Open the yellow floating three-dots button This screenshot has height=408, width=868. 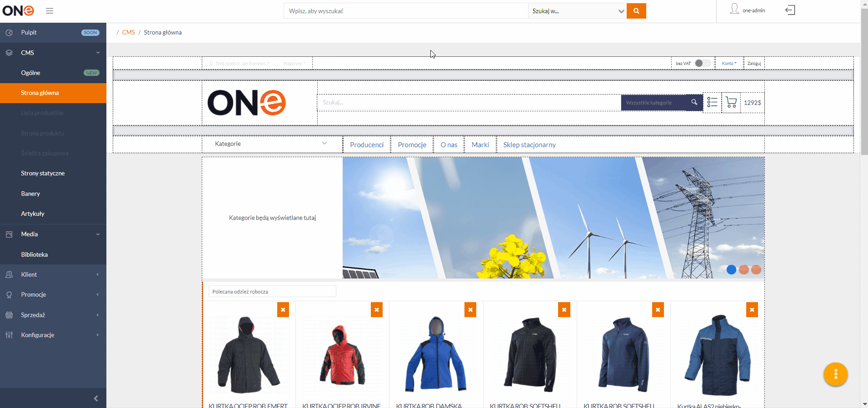tap(835, 374)
